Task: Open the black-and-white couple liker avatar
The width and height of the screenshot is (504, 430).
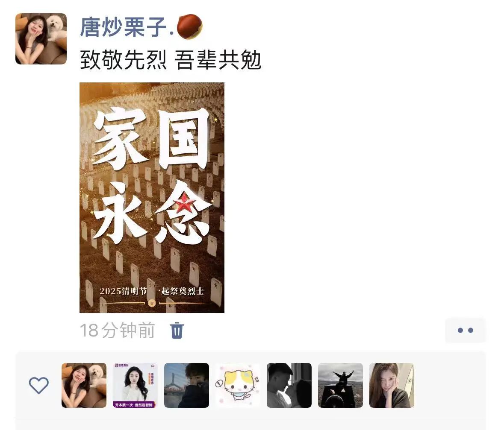Action: 289,385
